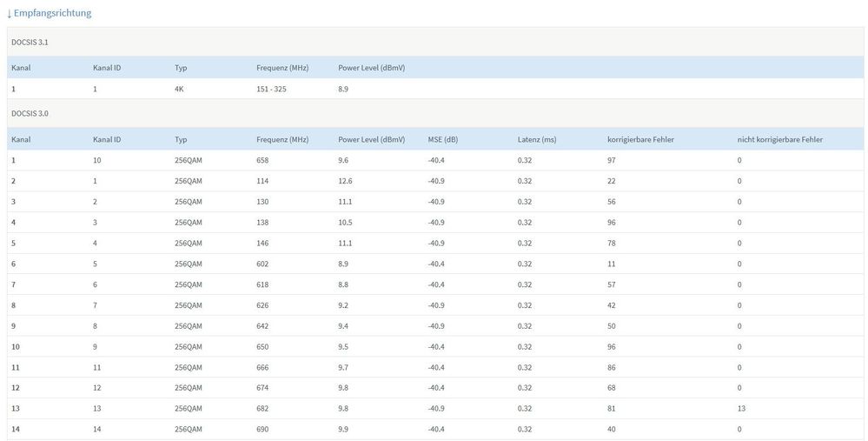Click frequency value 682
The width and height of the screenshot is (868, 441).
pos(262,409)
